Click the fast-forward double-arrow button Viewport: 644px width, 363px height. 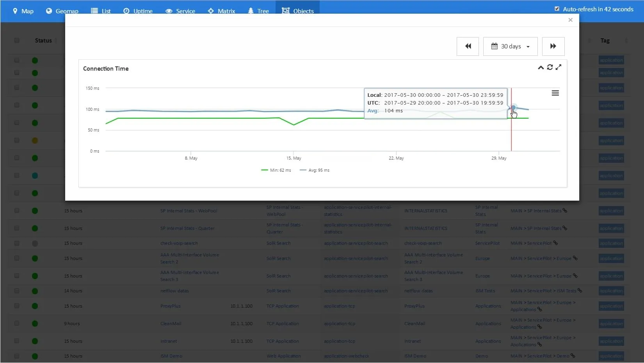[553, 46]
